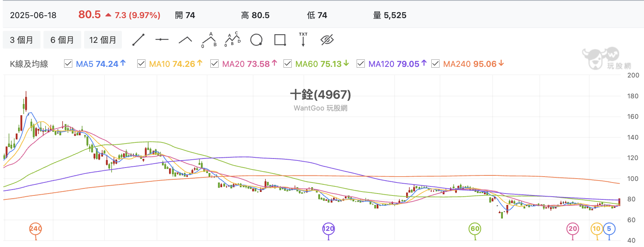Click the orange 240 marker on the timeline

pyautogui.click(x=35, y=229)
